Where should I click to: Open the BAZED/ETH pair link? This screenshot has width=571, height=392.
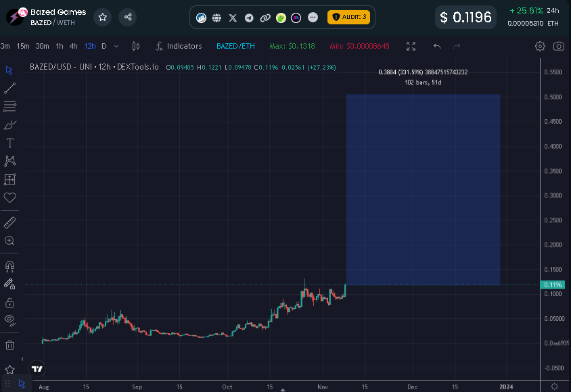click(235, 46)
